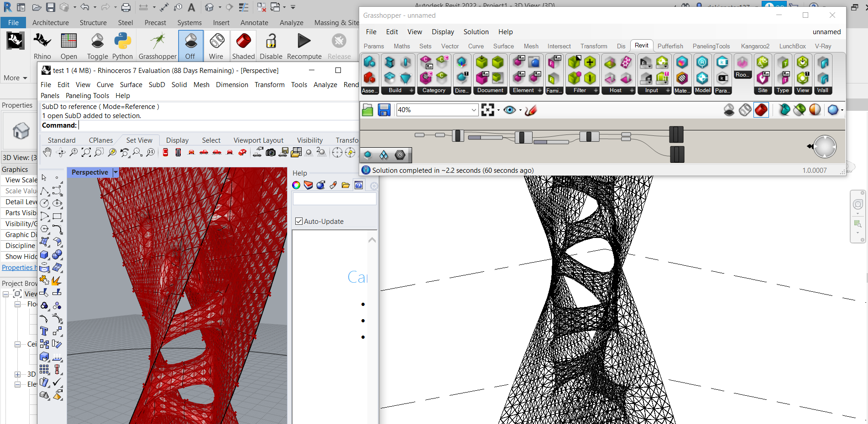
Task: Open the SubD menu in Rhino
Action: click(157, 85)
